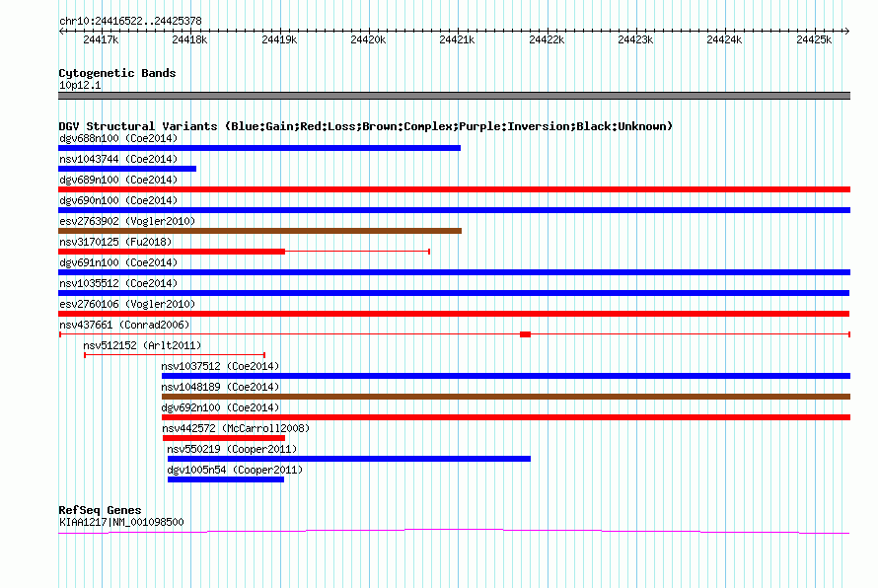
Task: Select the blue dgv691n100 bar
Action: click(x=454, y=272)
